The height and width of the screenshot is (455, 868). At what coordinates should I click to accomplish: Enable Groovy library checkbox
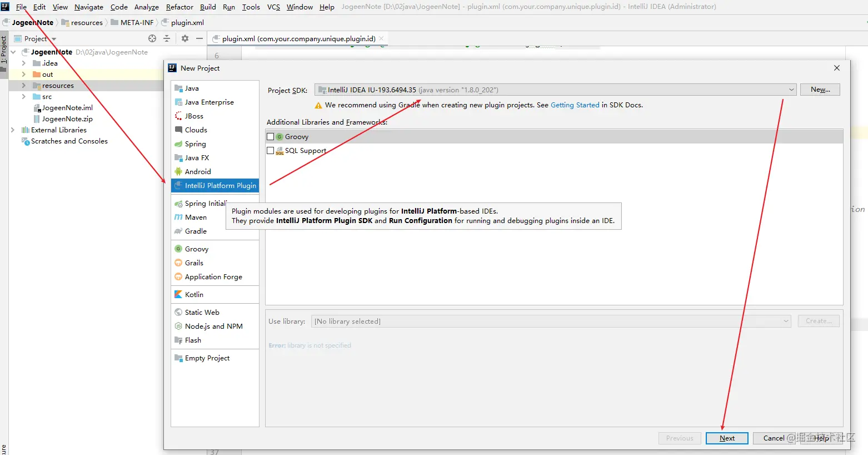(271, 137)
